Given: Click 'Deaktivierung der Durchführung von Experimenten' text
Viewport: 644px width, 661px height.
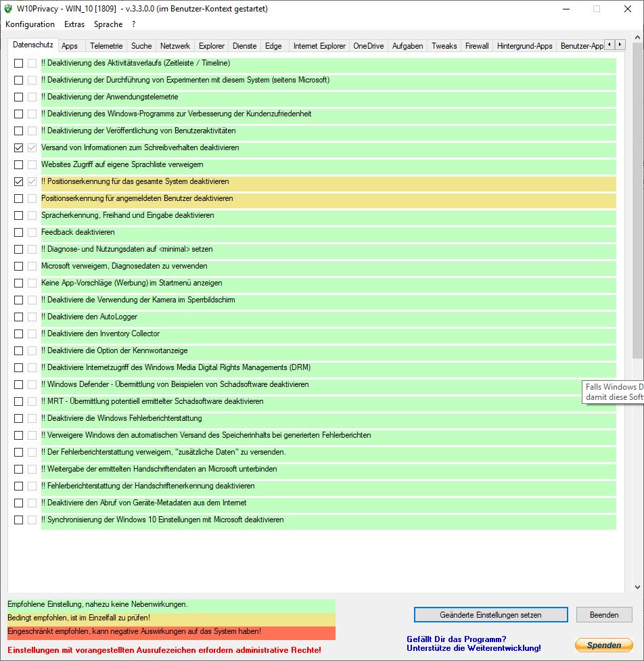Looking at the screenshot, I should pos(185,80).
